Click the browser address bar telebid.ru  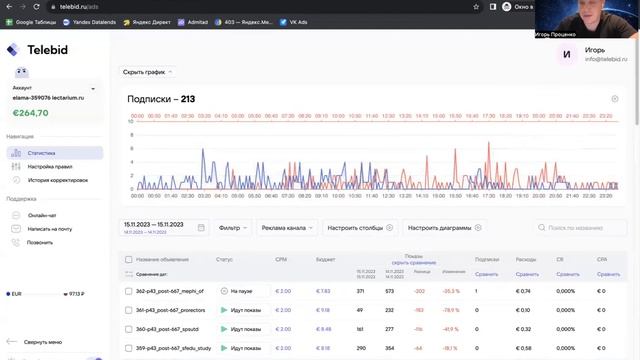point(261,7)
